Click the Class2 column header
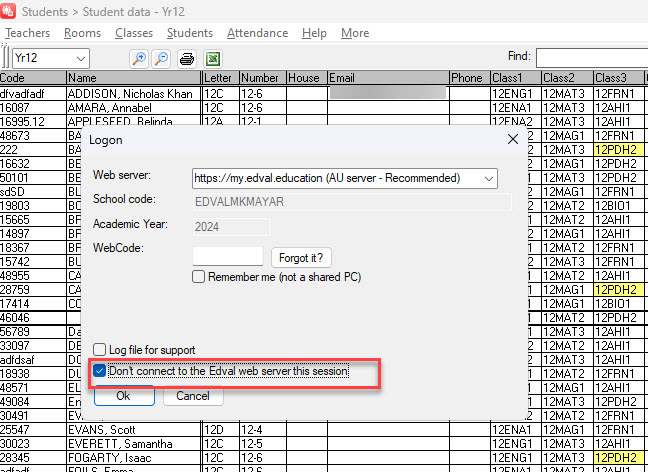The width and height of the screenshot is (648, 472). coord(567,78)
